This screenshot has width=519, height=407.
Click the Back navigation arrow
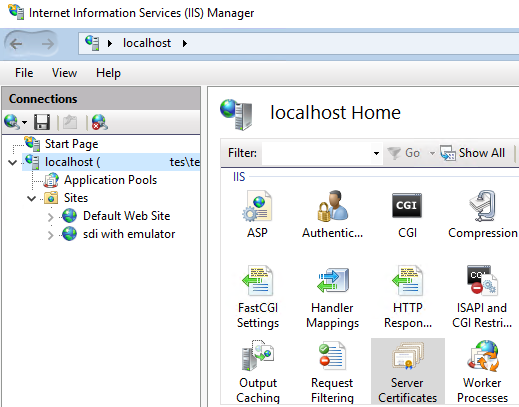16,44
